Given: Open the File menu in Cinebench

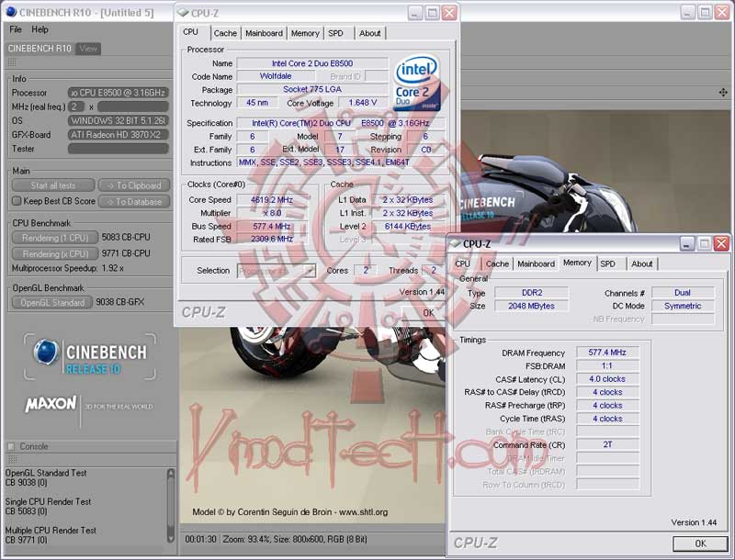Looking at the screenshot, I should [x=16, y=29].
